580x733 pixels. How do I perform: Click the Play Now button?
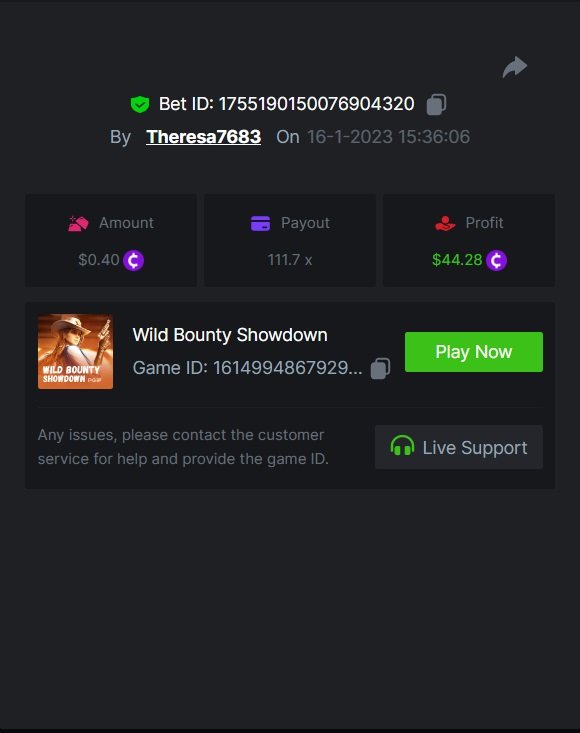click(x=474, y=352)
